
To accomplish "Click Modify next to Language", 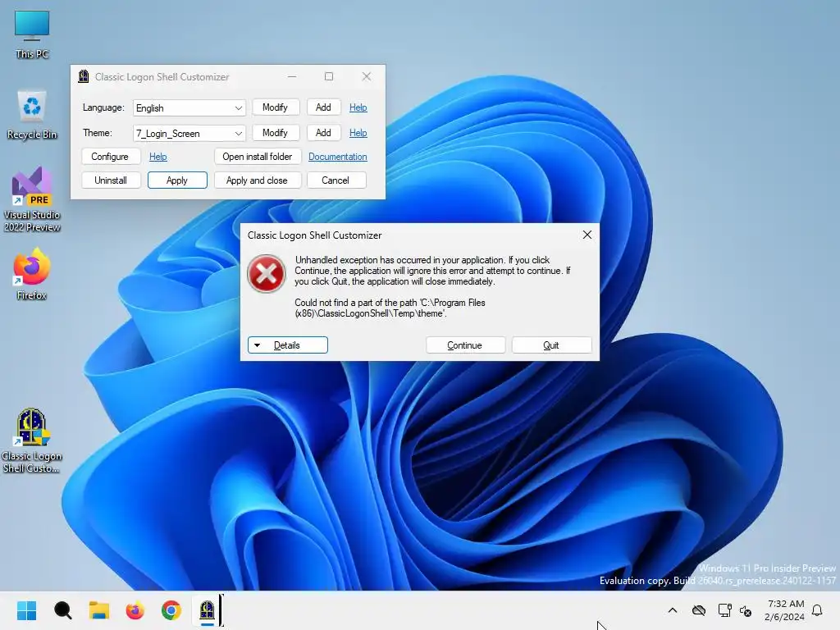I will tap(276, 107).
